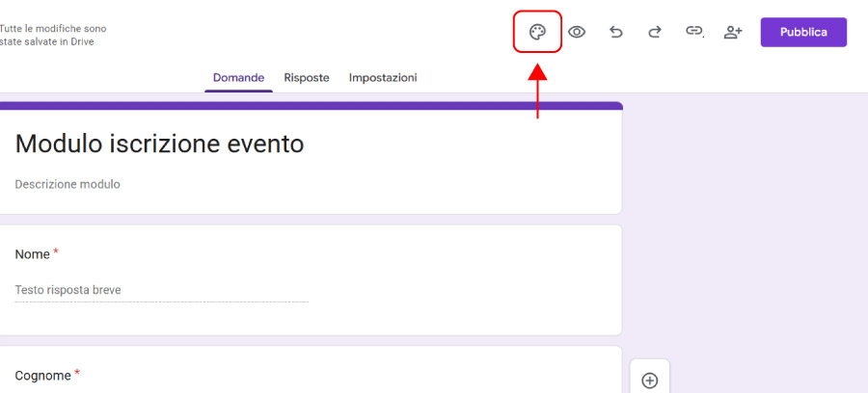This screenshot has width=868, height=393.
Task: Add a new question with the plus icon
Action: (x=649, y=380)
